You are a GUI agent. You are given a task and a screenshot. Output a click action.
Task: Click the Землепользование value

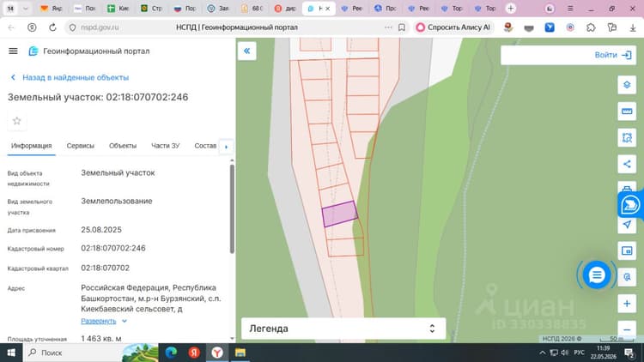coord(117,201)
